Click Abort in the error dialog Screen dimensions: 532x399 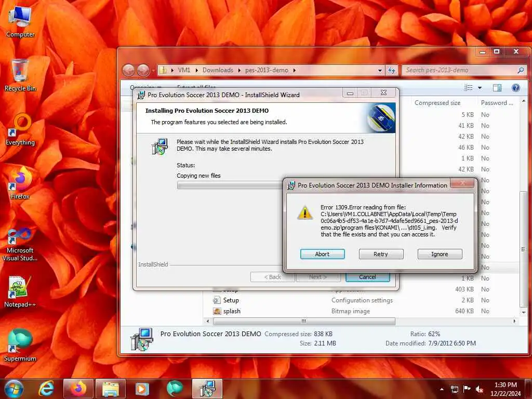click(322, 254)
